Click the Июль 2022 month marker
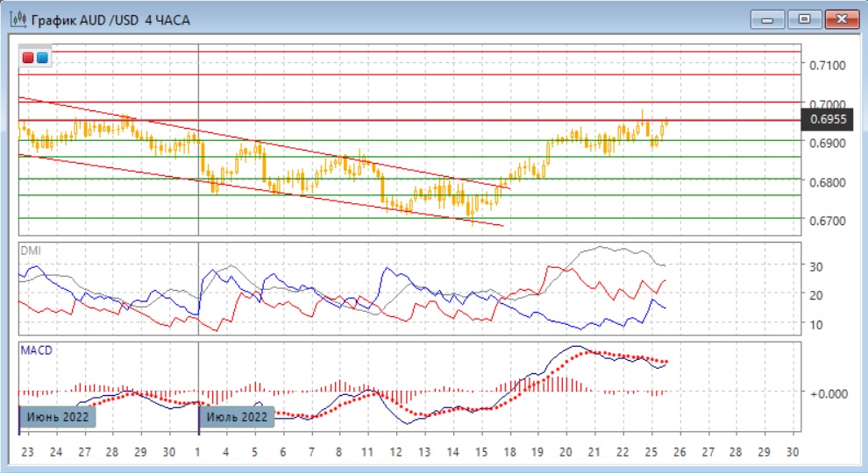The width and height of the screenshot is (868, 473). (x=238, y=416)
